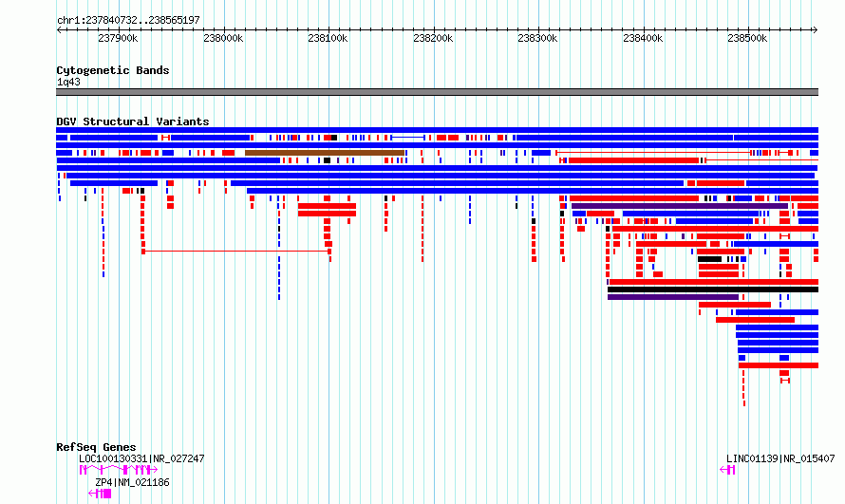
Task: Select the magenta LOC100130331 gene model glyph
Action: (x=119, y=470)
